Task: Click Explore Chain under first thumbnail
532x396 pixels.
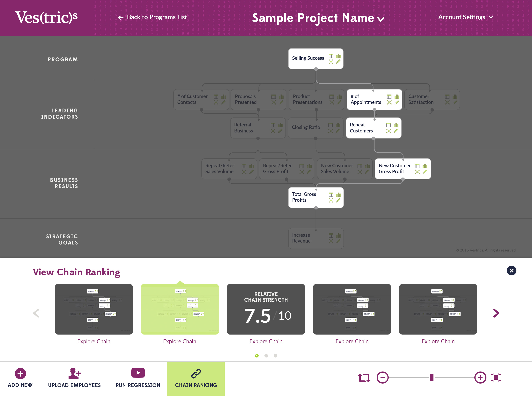Action: 94,341
